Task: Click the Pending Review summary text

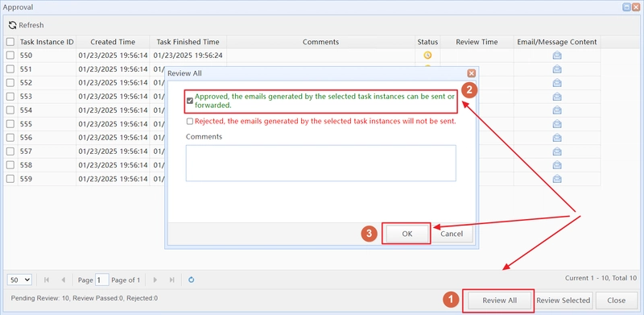Action: [x=85, y=298]
